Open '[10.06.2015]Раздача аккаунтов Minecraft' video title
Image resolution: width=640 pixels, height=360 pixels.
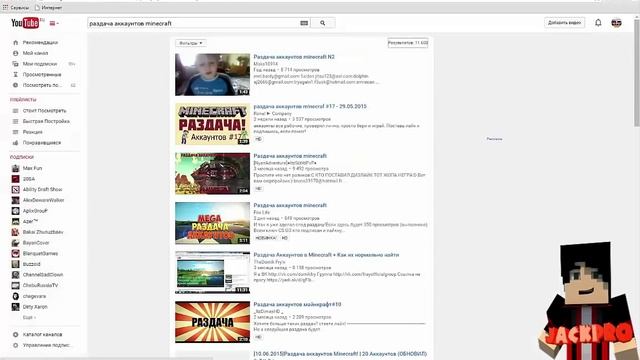click(340, 353)
